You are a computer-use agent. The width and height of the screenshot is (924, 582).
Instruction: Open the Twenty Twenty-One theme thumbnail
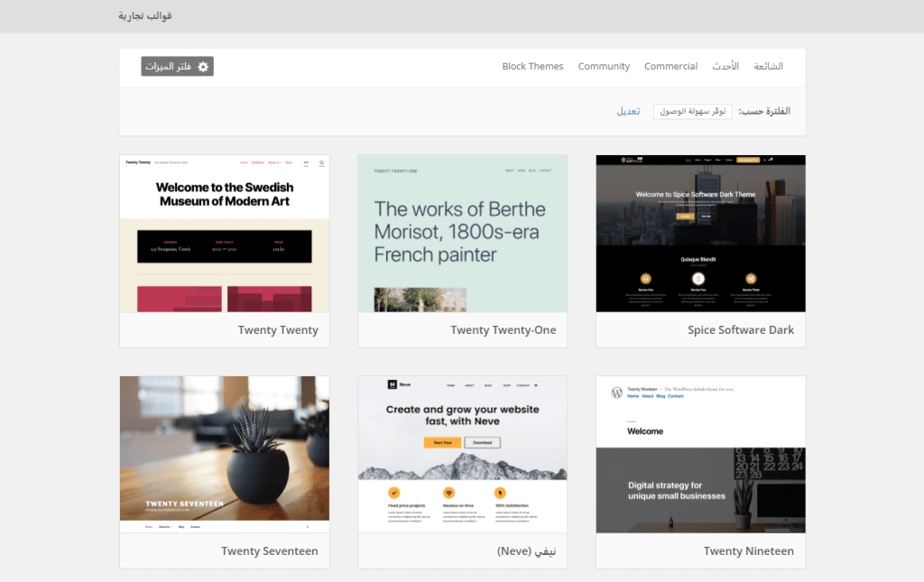tap(463, 234)
